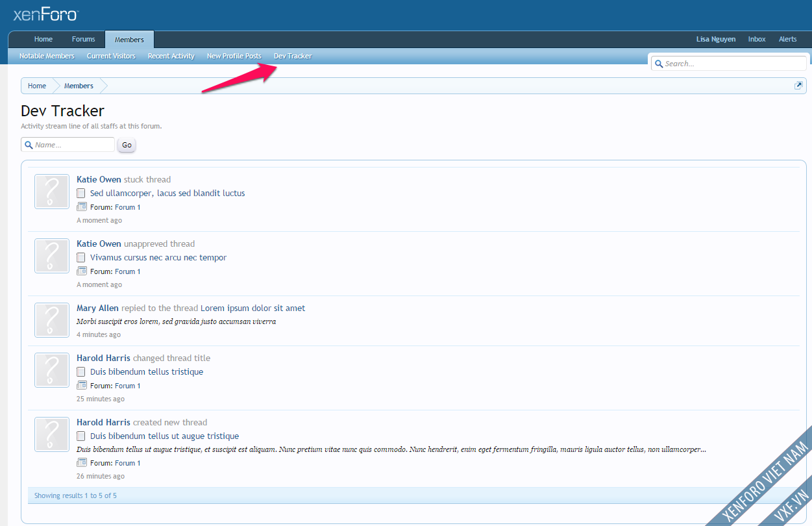Open Mary Allen's profile
The height and width of the screenshot is (526, 812).
point(97,308)
